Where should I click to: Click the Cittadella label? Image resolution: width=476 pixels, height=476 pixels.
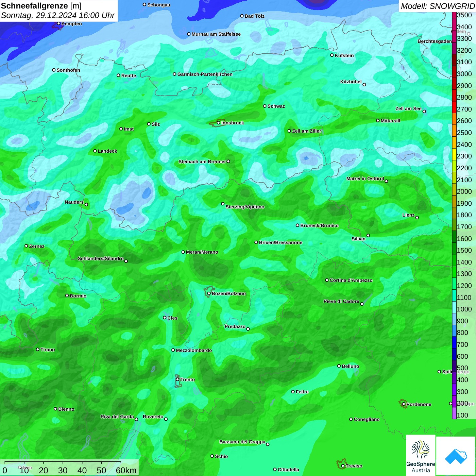pyautogui.click(x=288, y=470)
